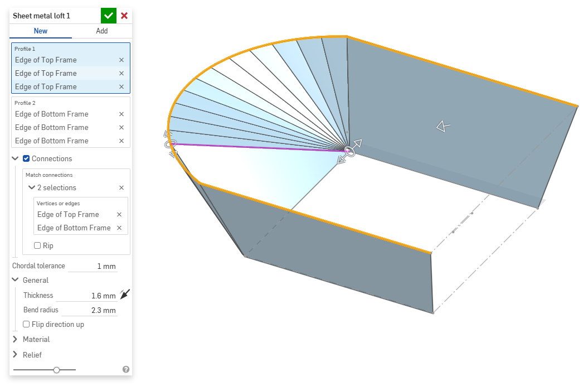This screenshot has width=588, height=386.
Task: Click the flip arrow beside Thickness
Action: pos(124,294)
